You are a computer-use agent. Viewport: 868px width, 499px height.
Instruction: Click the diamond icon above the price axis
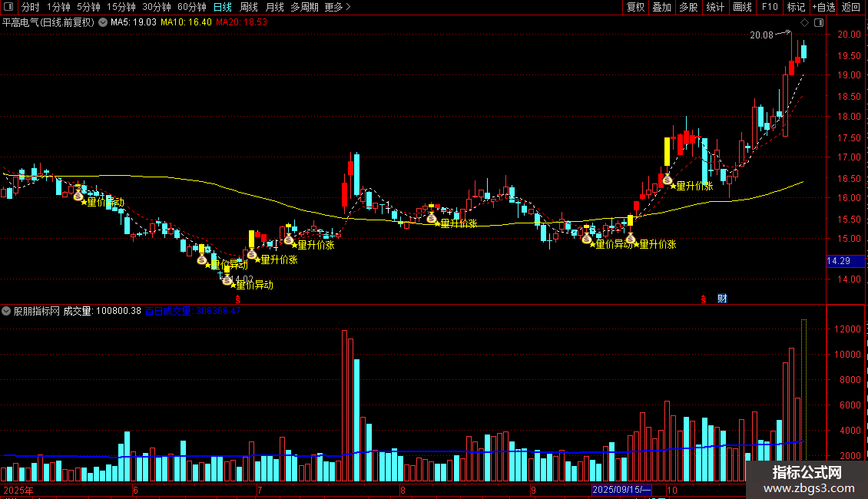click(804, 23)
